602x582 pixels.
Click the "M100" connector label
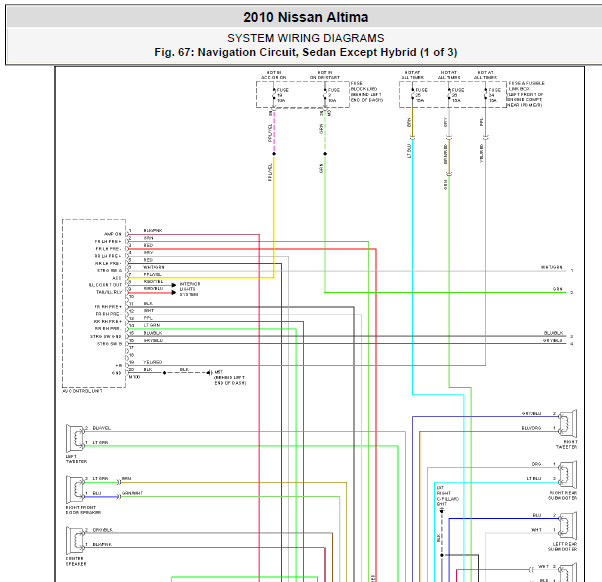pyautogui.click(x=134, y=377)
